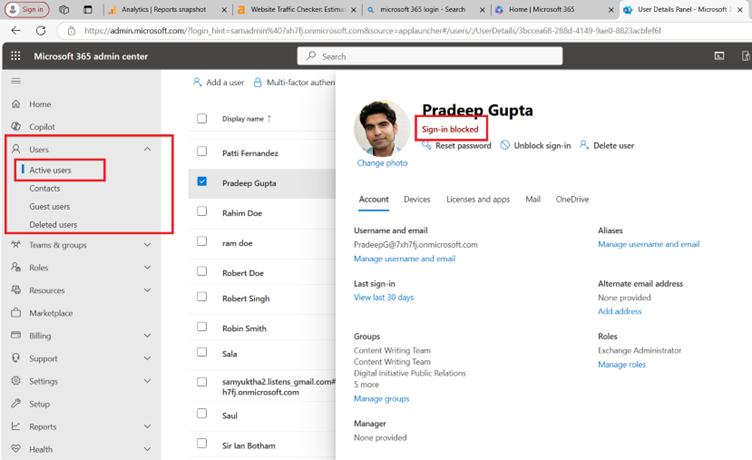Click the Settings gear icon
The image size is (752, 460).
pyautogui.click(x=16, y=380)
